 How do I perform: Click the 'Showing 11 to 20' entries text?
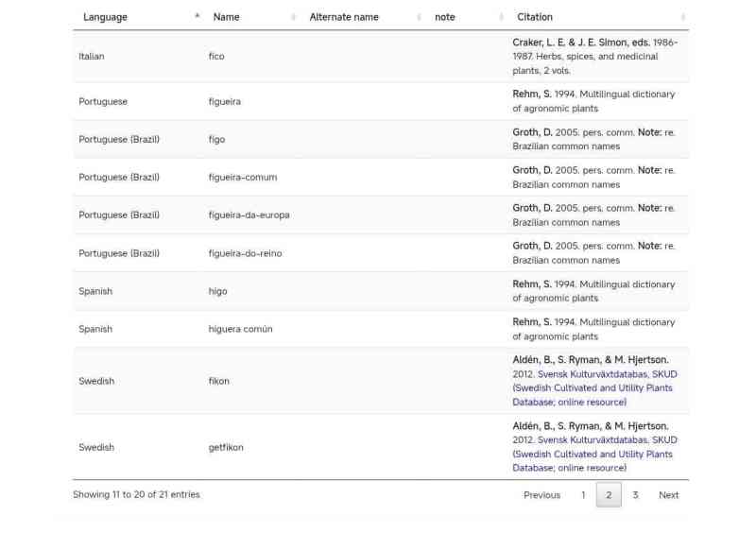136,494
